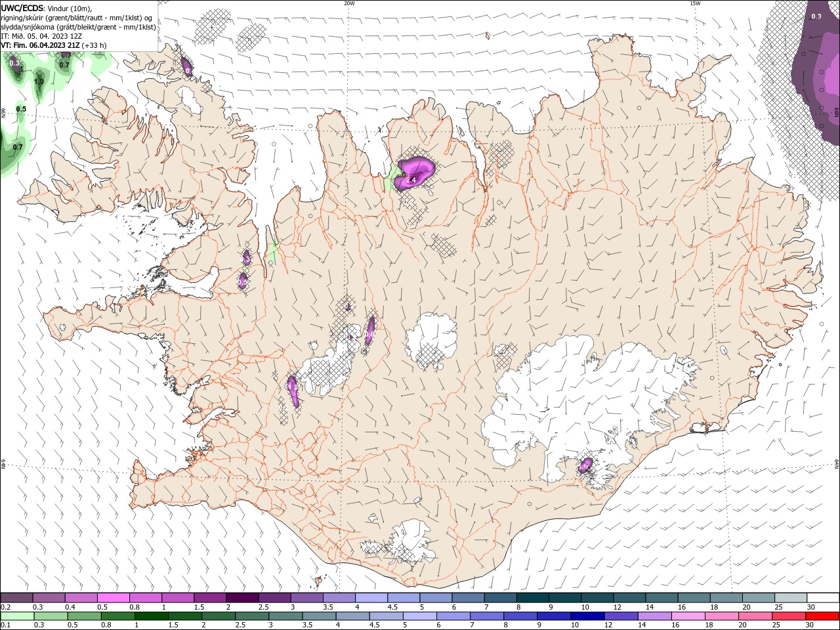The image size is (840, 630).
Task: Click the bright red 30 mm rain swatch
Action: click(x=823, y=616)
